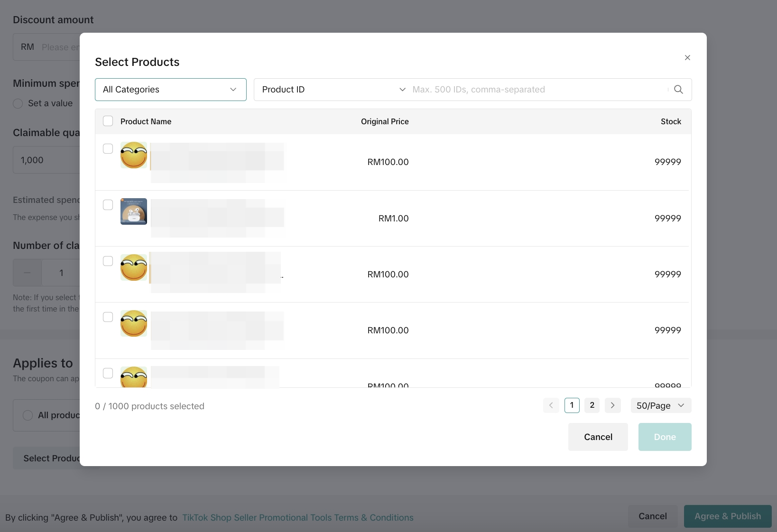This screenshot has width=777, height=532.
Task: Click the previous page arrow
Action: point(551,405)
